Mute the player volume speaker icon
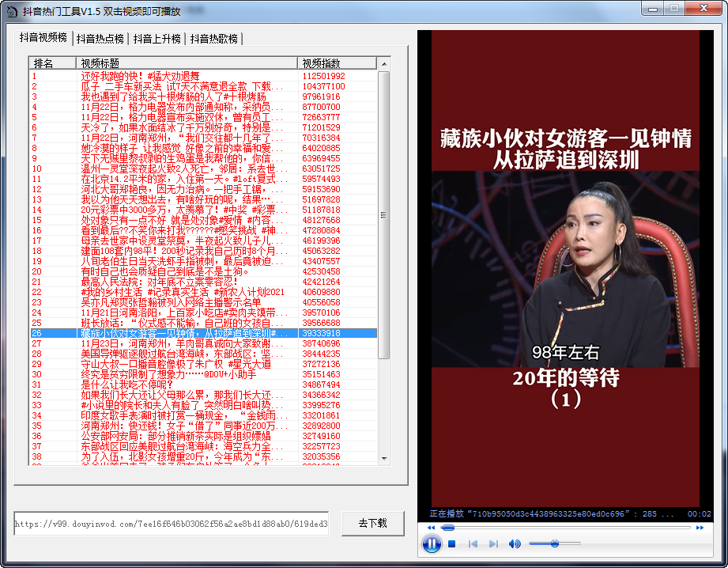This screenshot has width=728, height=568. coord(515,543)
